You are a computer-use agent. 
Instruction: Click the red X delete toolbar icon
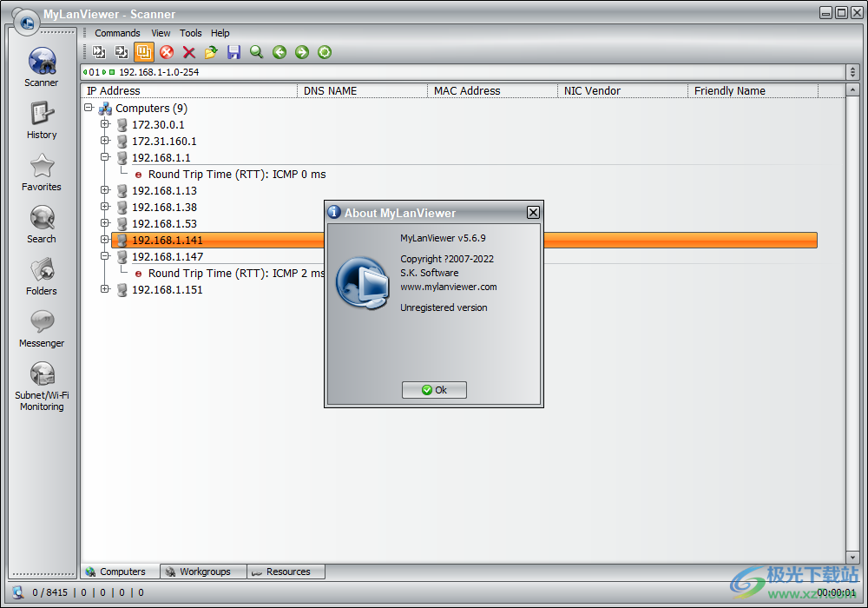click(188, 52)
